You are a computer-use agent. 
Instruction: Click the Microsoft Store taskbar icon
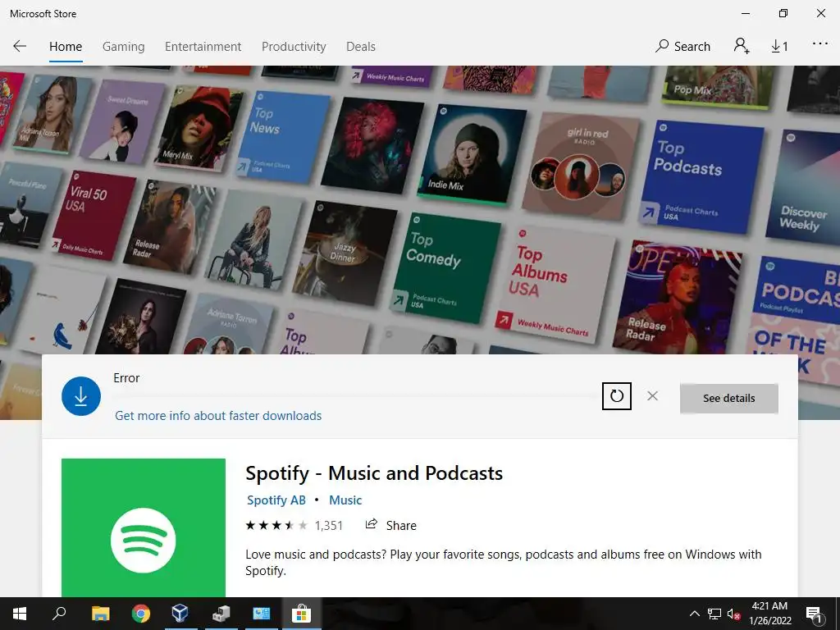pos(302,614)
